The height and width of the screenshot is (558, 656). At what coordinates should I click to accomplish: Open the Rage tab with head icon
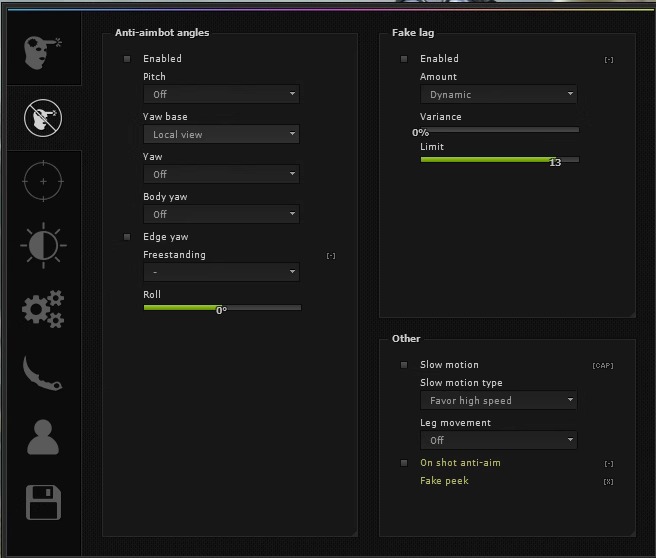tap(42, 51)
